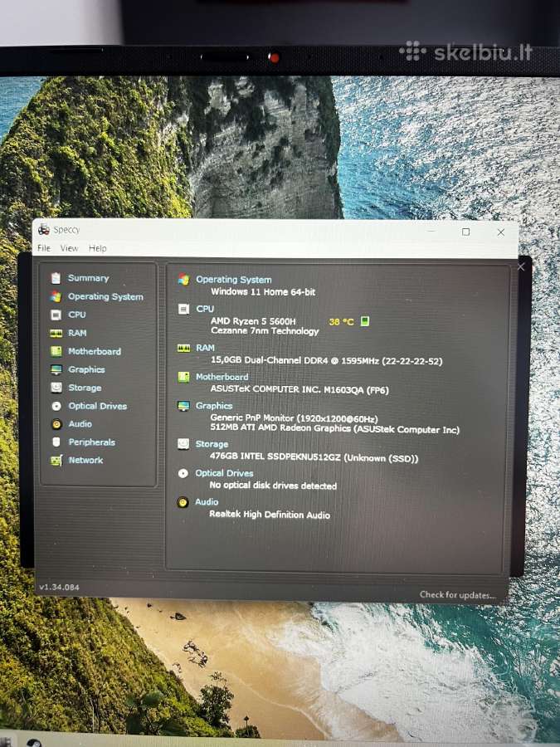The height and width of the screenshot is (747, 560).
Task: Click the Audio heading link in summary
Action: click(x=207, y=502)
